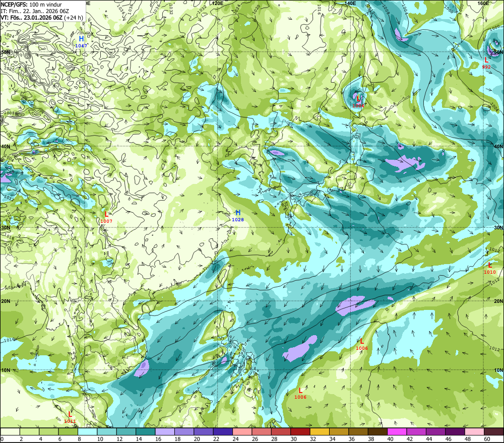Image resolution: width=504 pixels, height=443 pixels.
Task: Click the 'IT: Fim.. 22. Jan.. 2026 06Z' line
Action: tap(35, 11)
